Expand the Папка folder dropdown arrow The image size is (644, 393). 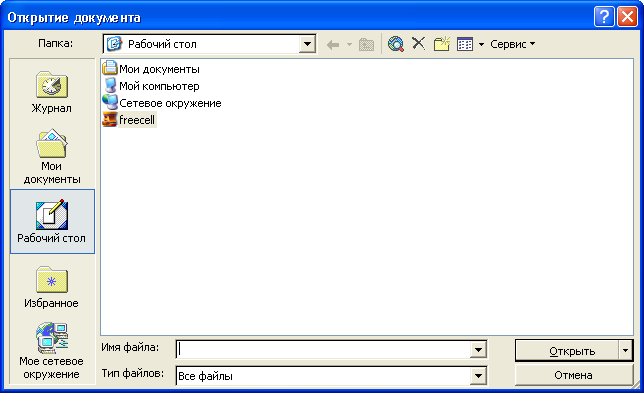[x=307, y=44]
